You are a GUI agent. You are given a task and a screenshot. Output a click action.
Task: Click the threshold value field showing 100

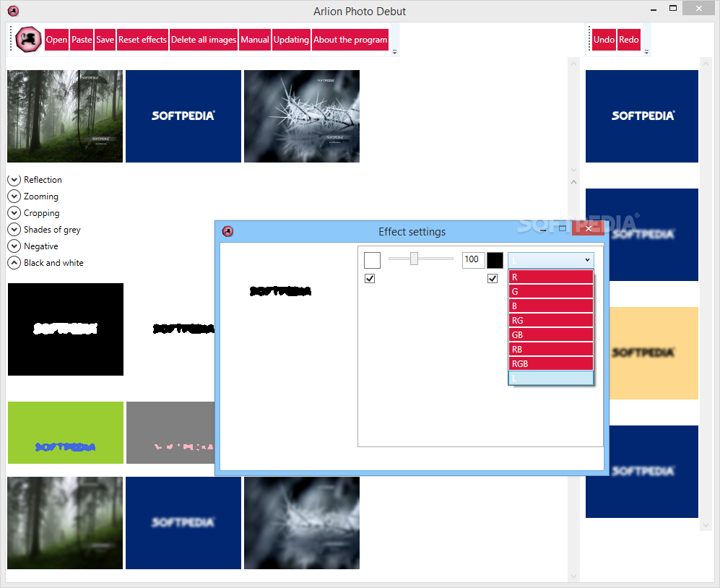pos(474,260)
